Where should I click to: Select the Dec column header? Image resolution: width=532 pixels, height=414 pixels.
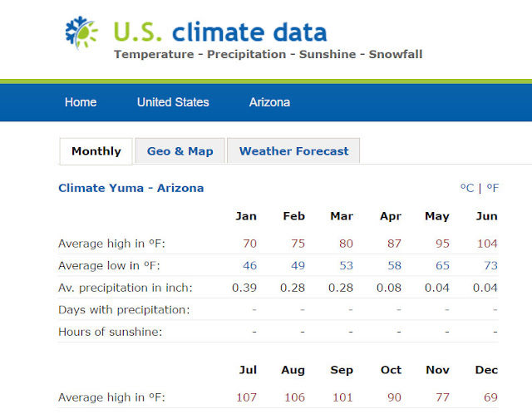486,370
